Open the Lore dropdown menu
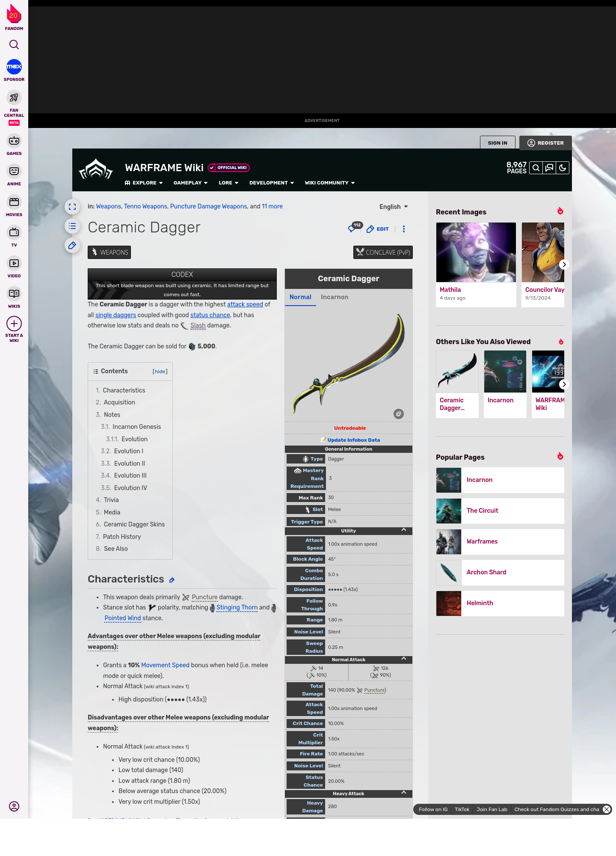The height and width of the screenshot is (856, 616). click(x=228, y=183)
